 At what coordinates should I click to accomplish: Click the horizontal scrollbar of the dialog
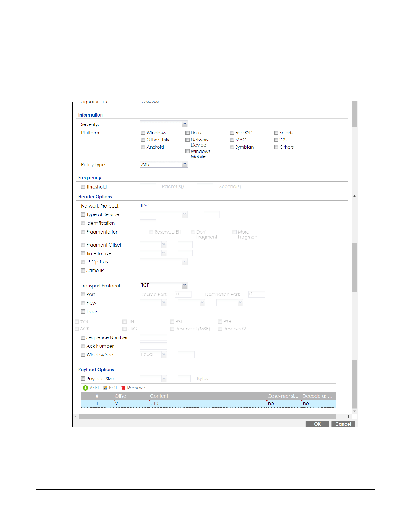(x=207, y=417)
